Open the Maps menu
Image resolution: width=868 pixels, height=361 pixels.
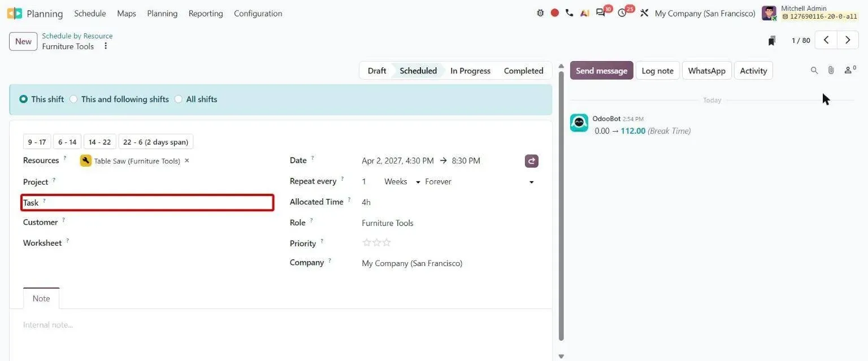click(127, 13)
